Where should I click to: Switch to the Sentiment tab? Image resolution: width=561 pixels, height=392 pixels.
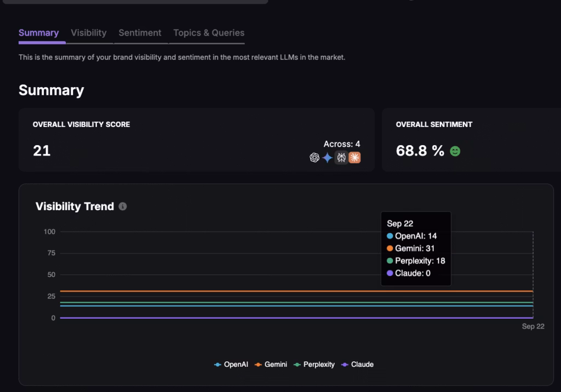point(140,33)
